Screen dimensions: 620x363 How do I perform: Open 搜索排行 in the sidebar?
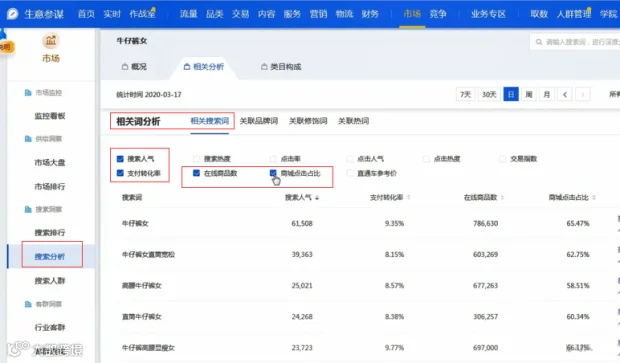click(x=50, y=233)
